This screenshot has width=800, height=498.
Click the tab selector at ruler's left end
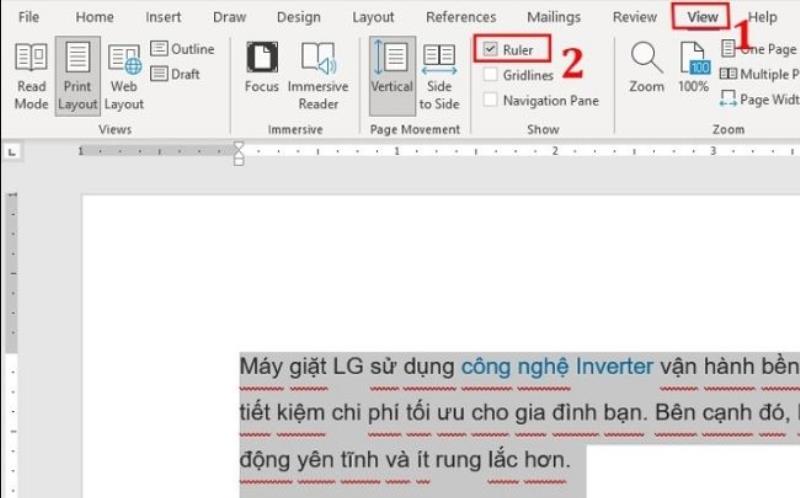point(12,152)
